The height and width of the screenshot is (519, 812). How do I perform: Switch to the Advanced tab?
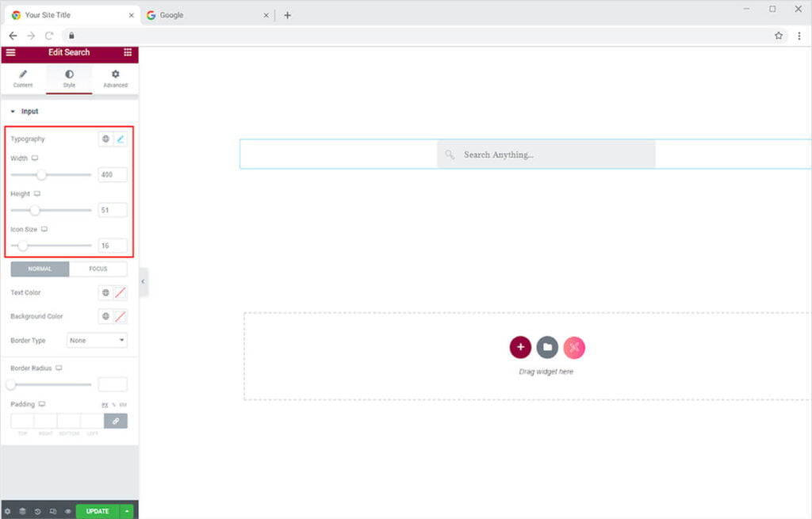coord(115,78)
